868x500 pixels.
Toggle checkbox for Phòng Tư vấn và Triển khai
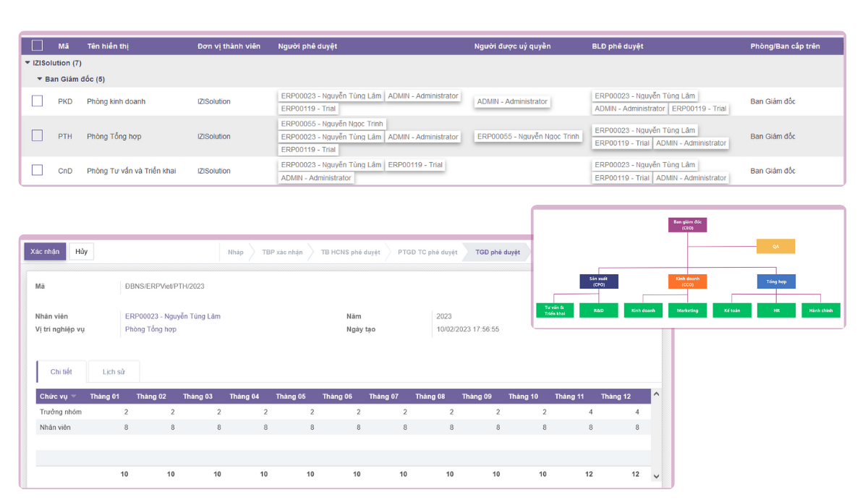37,171
